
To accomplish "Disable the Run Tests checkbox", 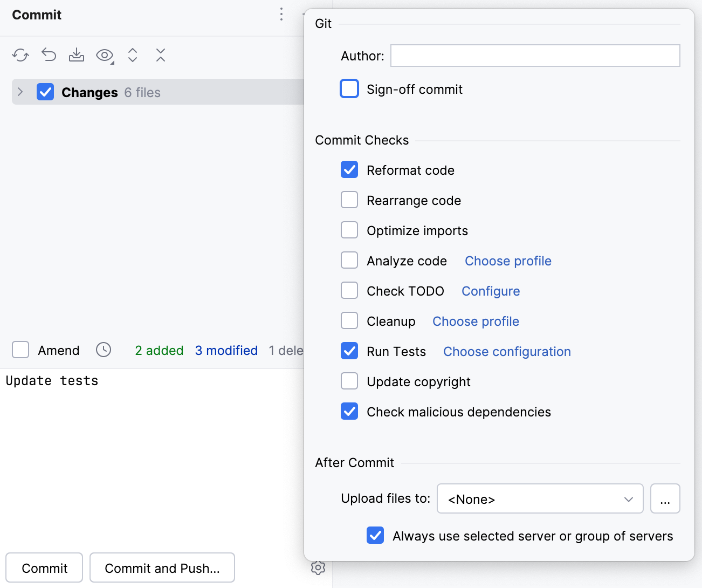I will [349, 351].
